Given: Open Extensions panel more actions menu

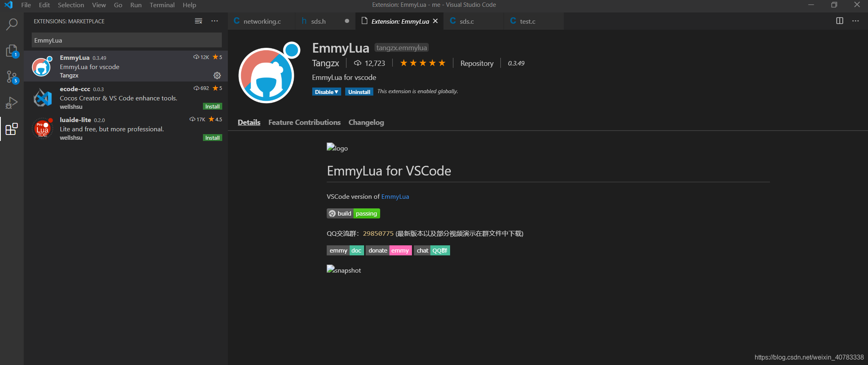Looking at the screenshot, I should pos(215,21).
